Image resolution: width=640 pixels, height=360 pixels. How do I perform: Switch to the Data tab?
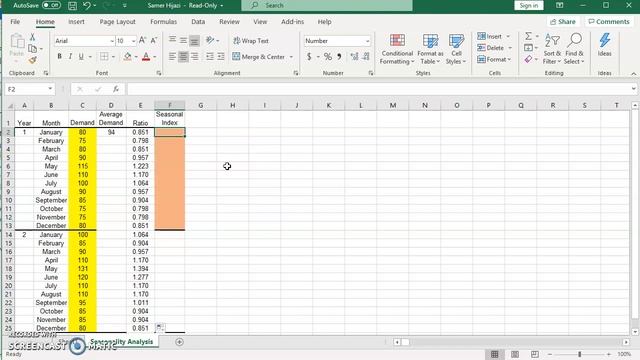coord(198,22)
